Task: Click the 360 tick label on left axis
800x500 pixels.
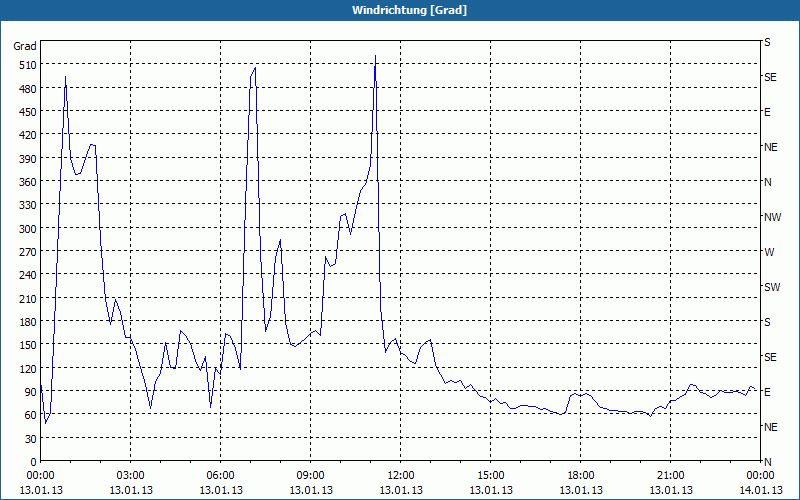Action: [28, 182]
